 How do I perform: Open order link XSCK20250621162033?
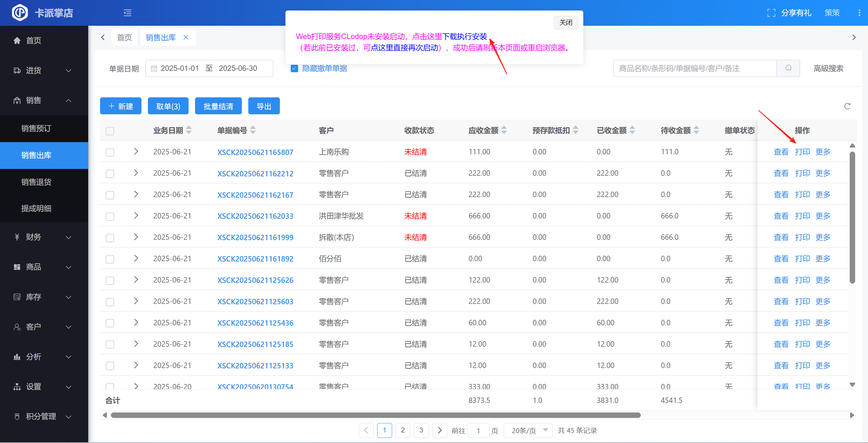point(255,216)
